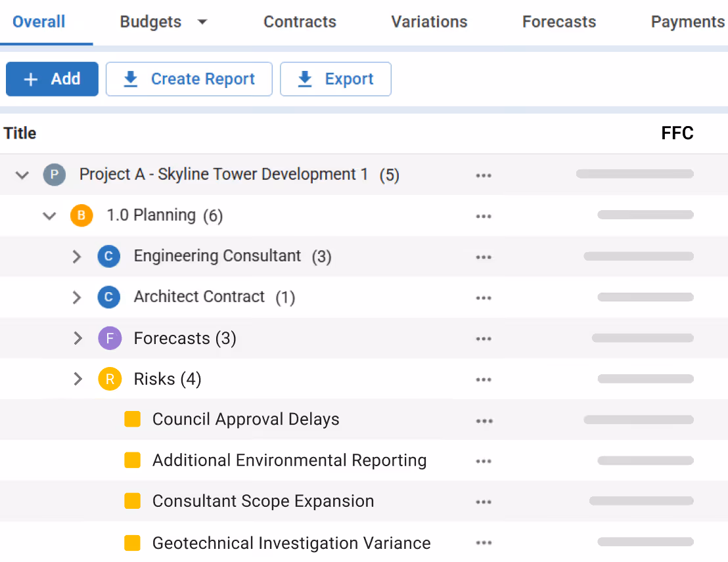Click the Add button
The width and height of the screenshot is (728, 562).
click(x=52, y=79)
